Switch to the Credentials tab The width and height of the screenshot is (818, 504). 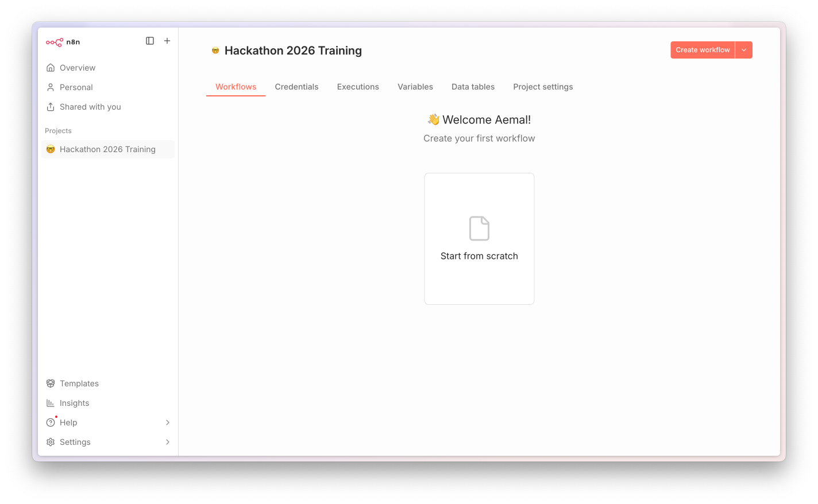296,87
